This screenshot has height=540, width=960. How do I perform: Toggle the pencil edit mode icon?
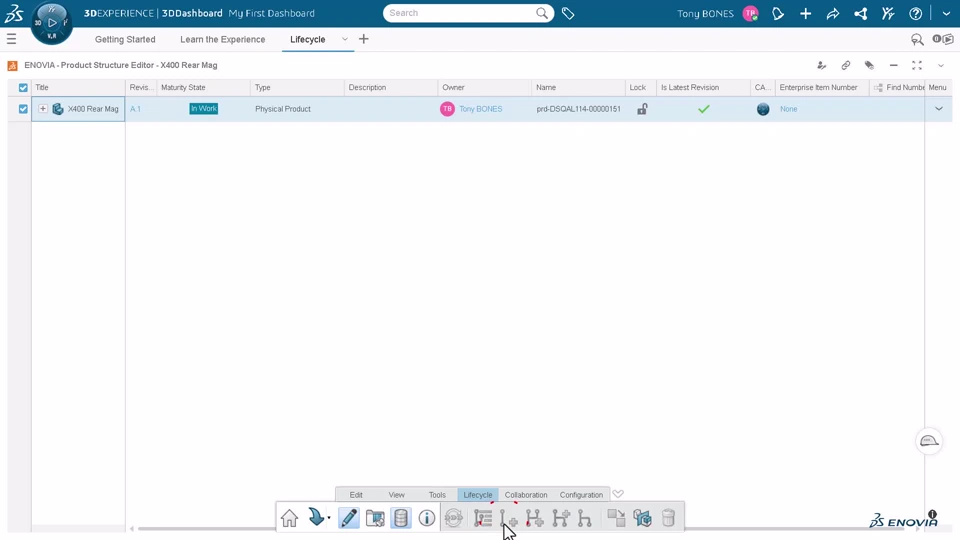[348, 518]
